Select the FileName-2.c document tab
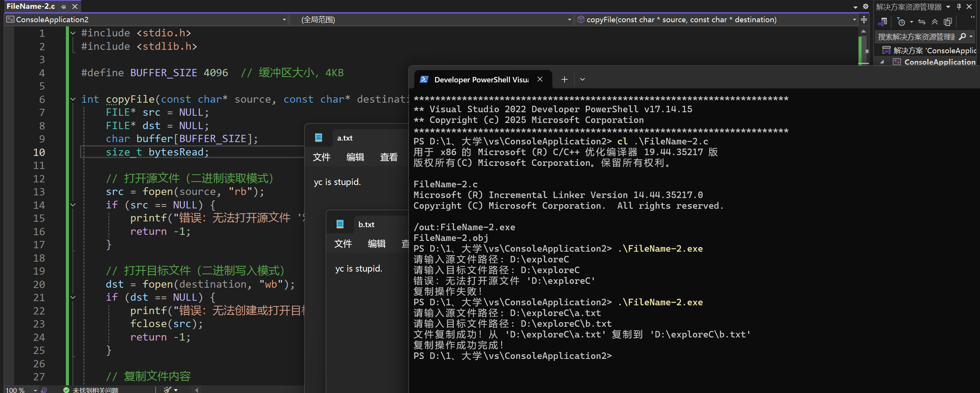 [31, 6]
